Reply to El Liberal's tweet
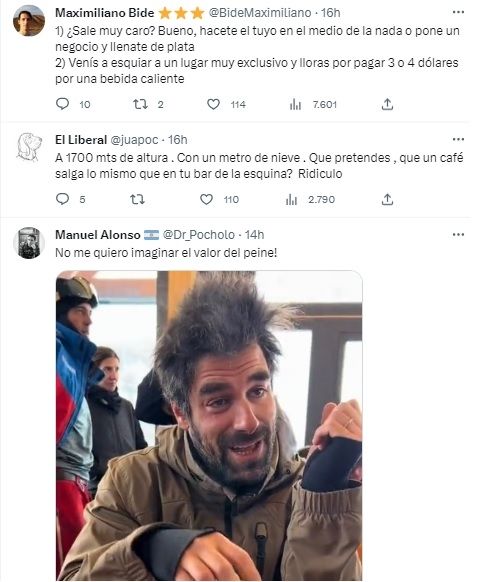 (x=62, y=199)
